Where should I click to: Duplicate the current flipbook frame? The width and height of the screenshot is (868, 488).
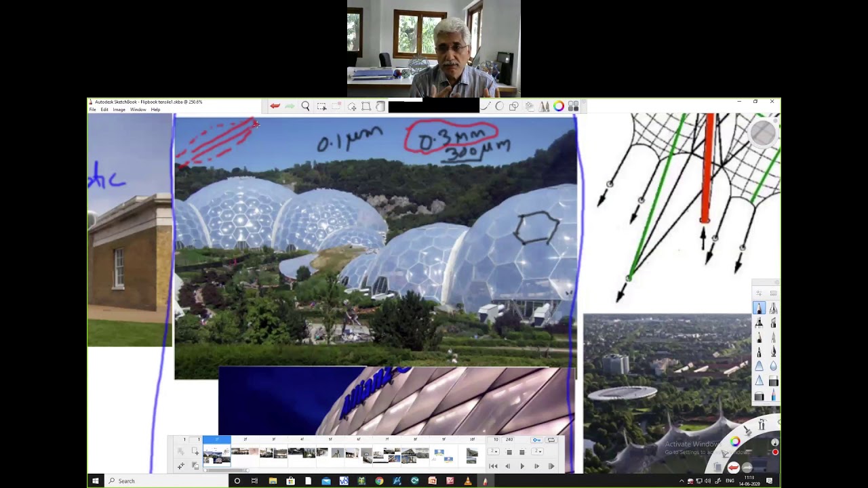[195, 466]
